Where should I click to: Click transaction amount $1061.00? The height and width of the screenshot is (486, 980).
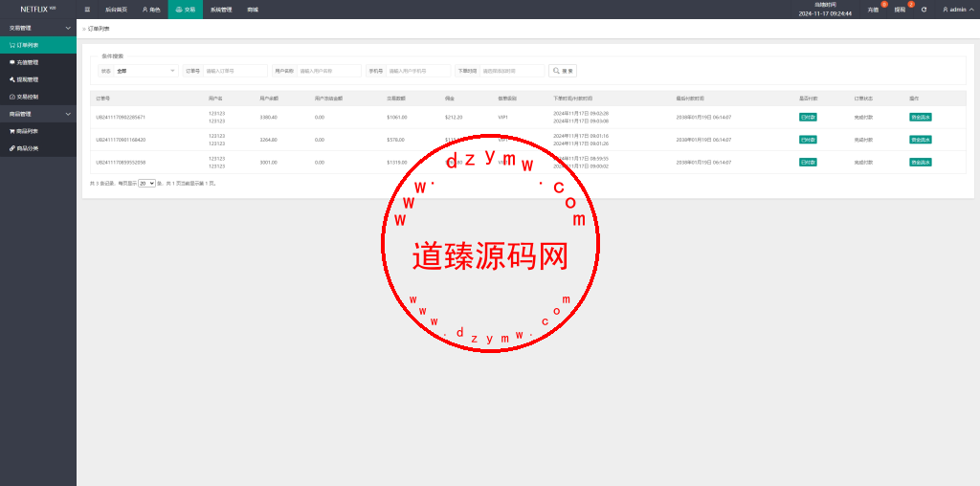point(397,117)
